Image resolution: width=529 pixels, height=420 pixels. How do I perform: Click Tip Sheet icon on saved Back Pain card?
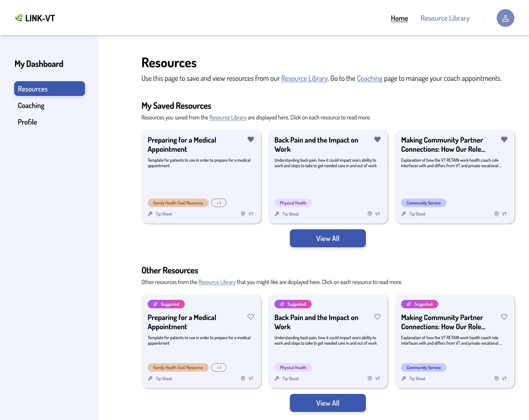tap(277, 214)
